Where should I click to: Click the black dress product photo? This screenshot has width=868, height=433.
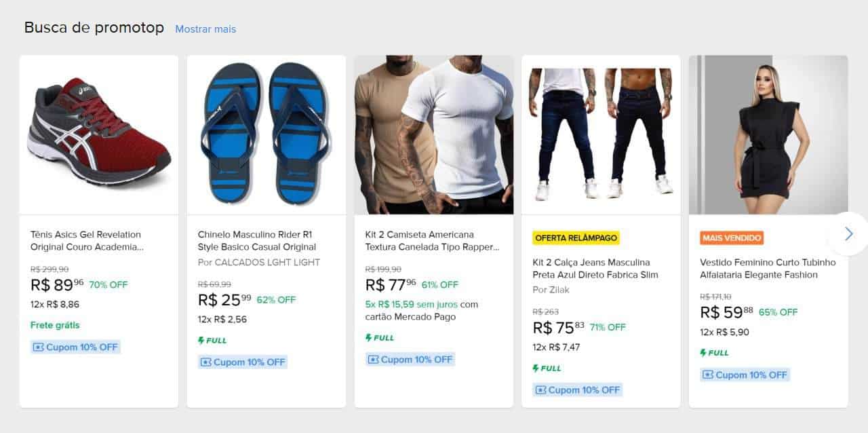(x=768, y=134)
